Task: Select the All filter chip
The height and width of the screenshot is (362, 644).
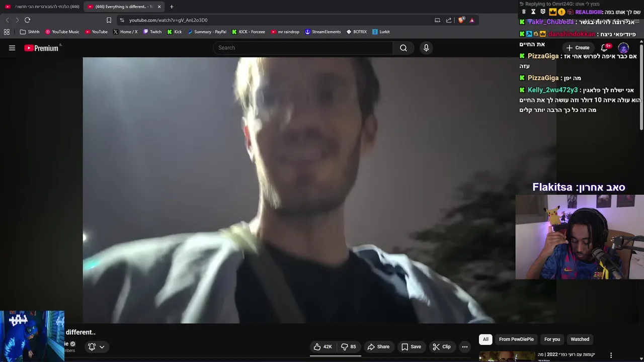Action: click(486, 339)
